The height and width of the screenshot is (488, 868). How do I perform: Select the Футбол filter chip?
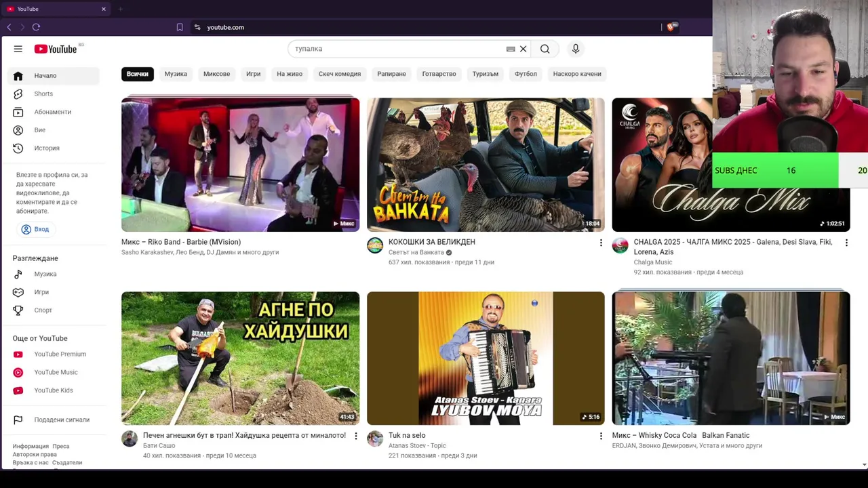click(x=526, y=74)
